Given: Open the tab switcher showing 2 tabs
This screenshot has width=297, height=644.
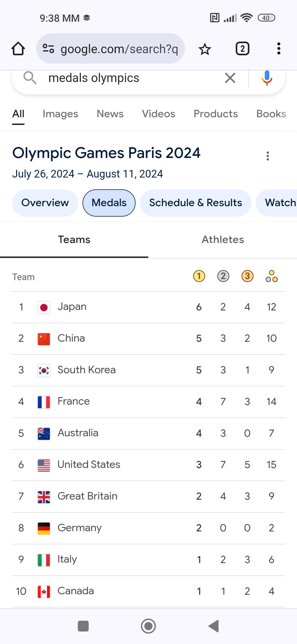Looking at the screenshot, I should tap(243, 49).
